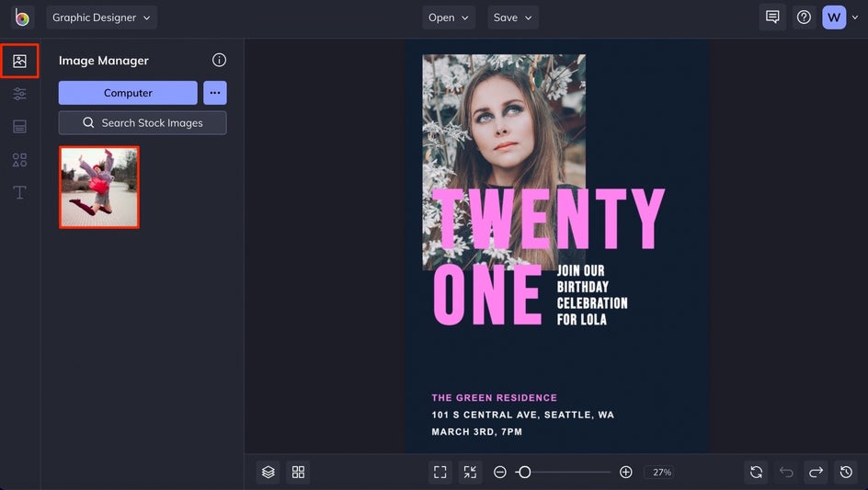
Task: Open the Text tool sidebar icon
Action: pos(19,193)
